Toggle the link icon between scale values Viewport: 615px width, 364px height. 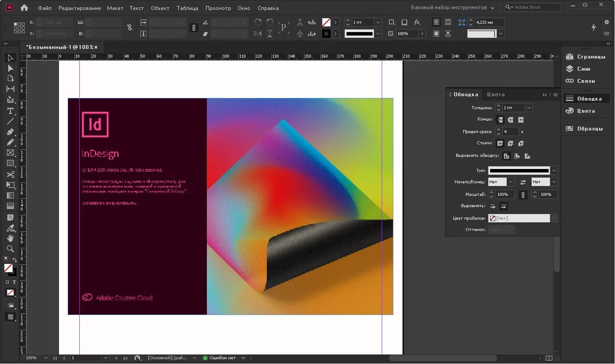pyautogui.click(x=523, y=195)
